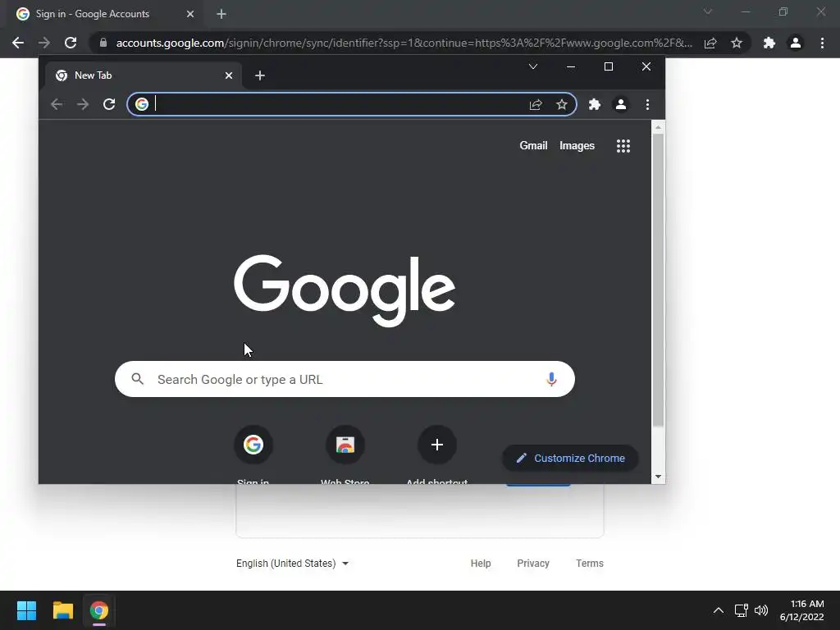Click the forward arrow in the New Tab window
The width and height of the screenshot is (840, 630).
tap(83, 104)
